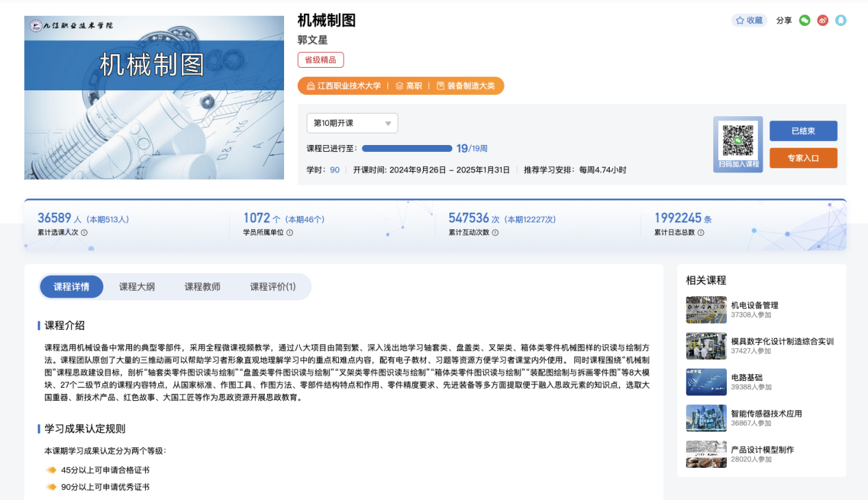Click the Weibo share icon
This screenshot has height=500, width=868.
[x=823, y=21]
